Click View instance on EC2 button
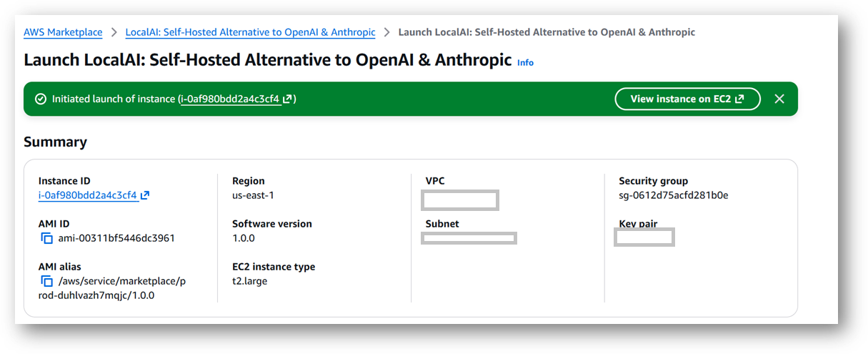Image resolution: width=868 pixels, height=354 pixels. (687, 99)
